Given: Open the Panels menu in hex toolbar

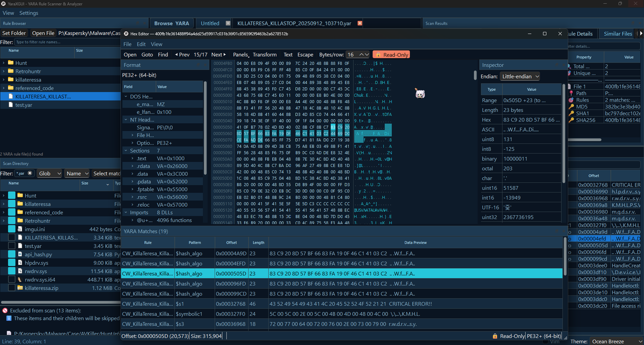Looking at the screenshot, I should pos(241,55).
